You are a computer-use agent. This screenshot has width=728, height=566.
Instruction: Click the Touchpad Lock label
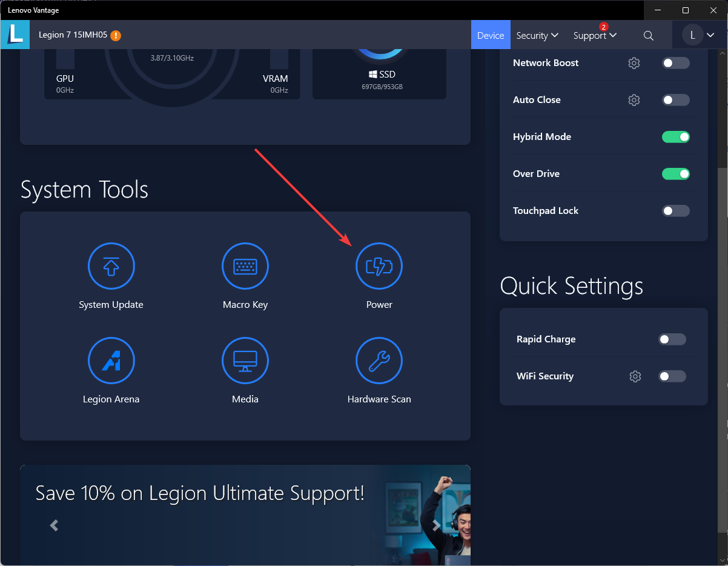click(x=546, y=211)
